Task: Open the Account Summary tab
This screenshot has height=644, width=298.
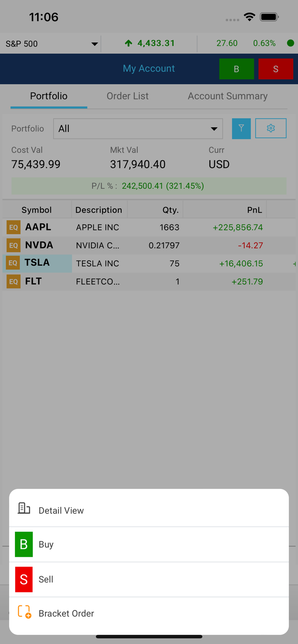Action: click(x=228, y=96)
